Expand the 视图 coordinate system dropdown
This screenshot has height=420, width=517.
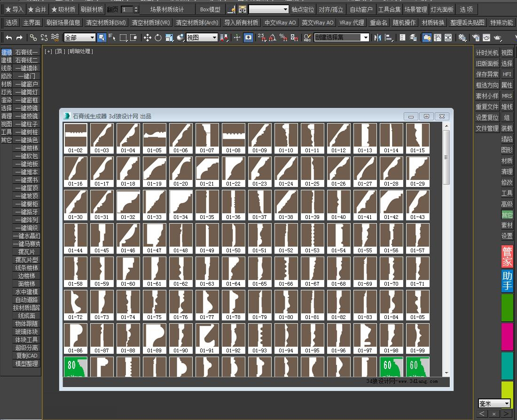click(x=202, y=38)
